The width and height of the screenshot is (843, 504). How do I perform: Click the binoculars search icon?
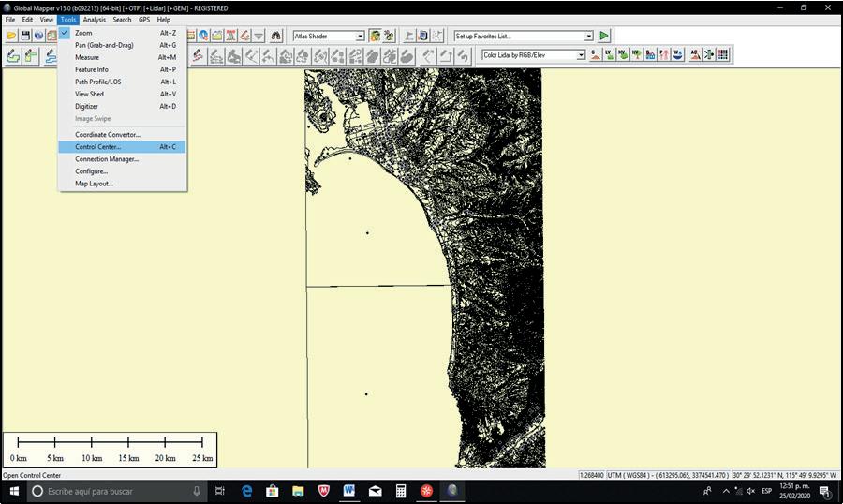pyautogui.click(x=276, y=36)
